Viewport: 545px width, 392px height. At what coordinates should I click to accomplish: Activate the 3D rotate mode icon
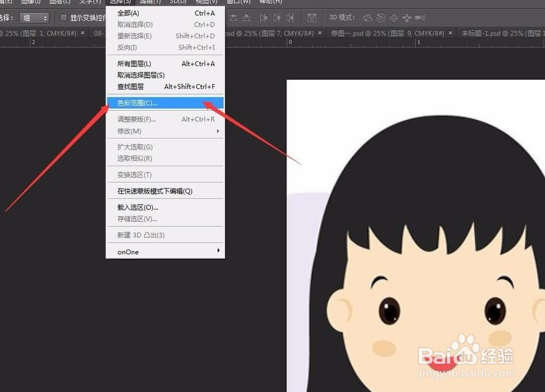pos(367,17)
